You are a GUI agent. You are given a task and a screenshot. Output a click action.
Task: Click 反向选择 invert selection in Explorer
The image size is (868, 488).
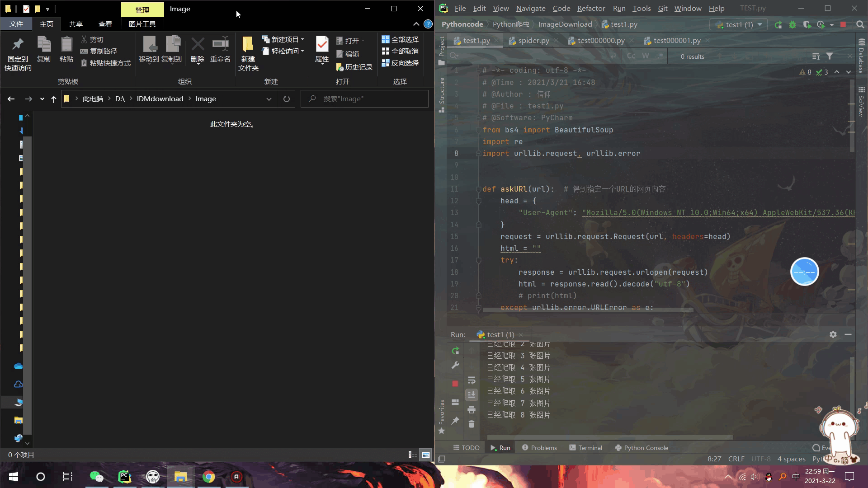tap(400, 63)
